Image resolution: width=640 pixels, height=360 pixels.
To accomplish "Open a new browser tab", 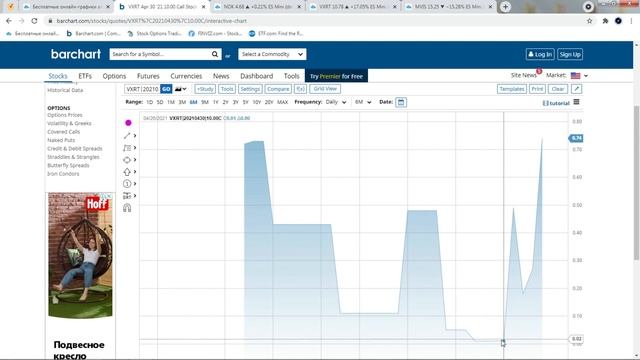I will [505, 7].
